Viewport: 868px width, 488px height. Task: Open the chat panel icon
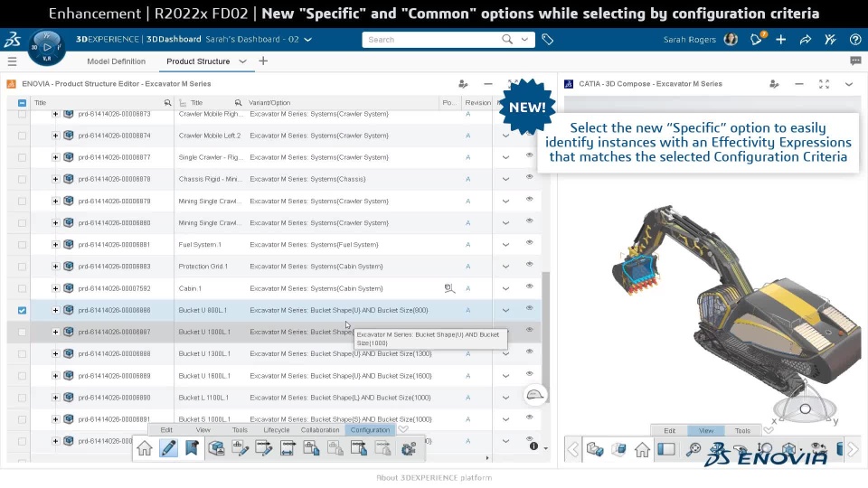pyautogui.click(x=855, y=61)
